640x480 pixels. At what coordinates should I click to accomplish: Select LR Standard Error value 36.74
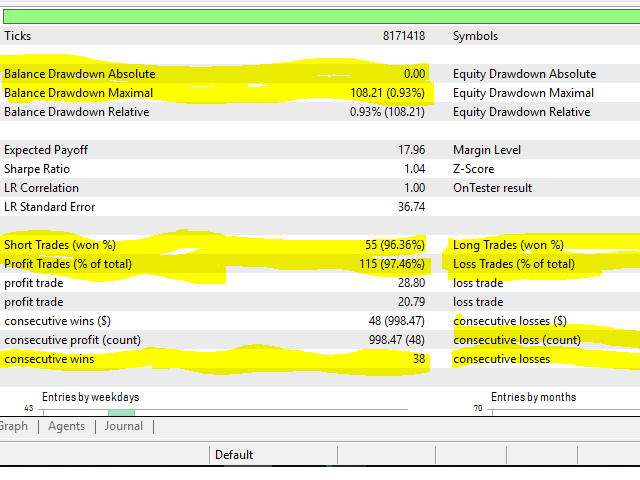pyautogui.click(x=412, y=207)
